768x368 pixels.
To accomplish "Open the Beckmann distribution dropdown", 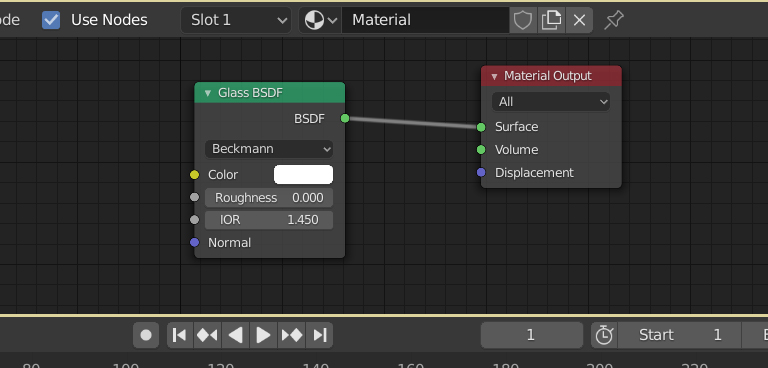I will 269,149.
